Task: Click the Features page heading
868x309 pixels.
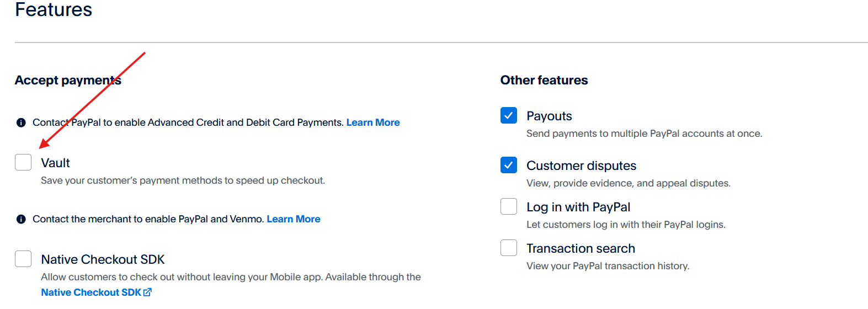Action: [x=54, y=10]
